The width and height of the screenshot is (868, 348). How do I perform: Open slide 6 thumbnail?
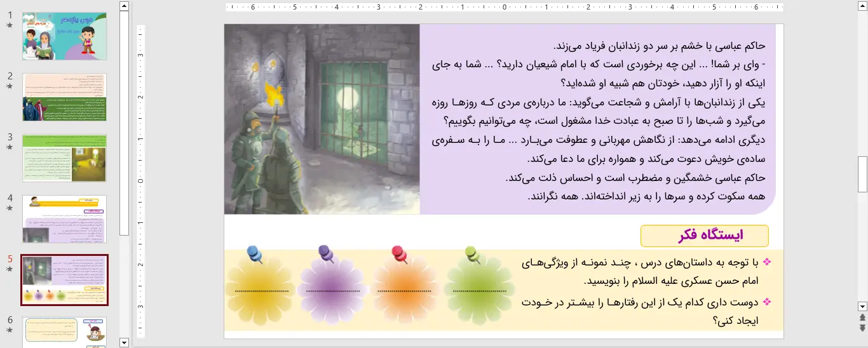coord(65,332)
